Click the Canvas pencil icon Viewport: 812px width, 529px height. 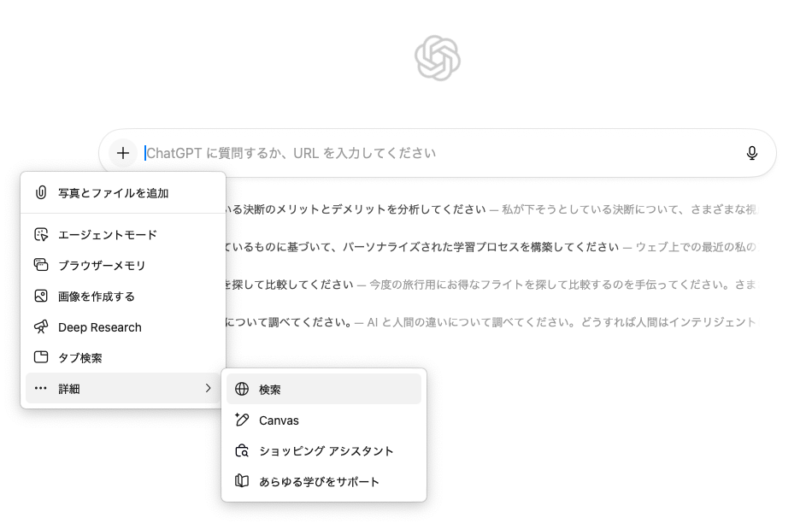(242, 420)
